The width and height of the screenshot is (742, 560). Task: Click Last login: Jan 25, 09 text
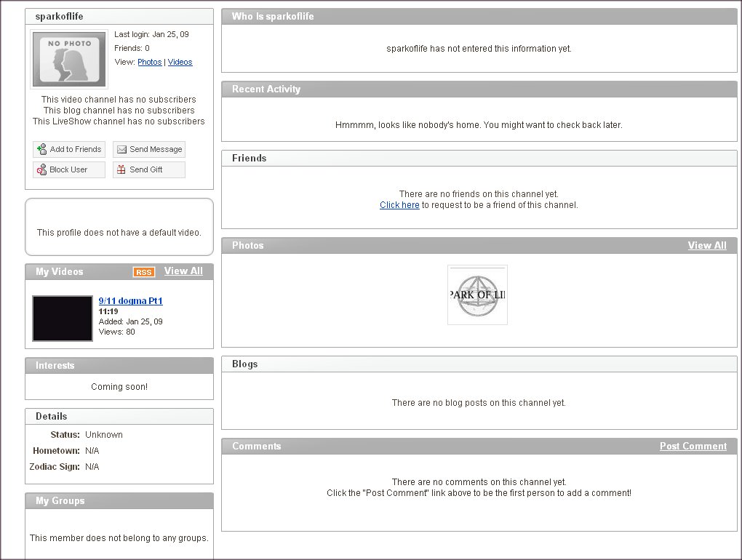tap(151, 34)
